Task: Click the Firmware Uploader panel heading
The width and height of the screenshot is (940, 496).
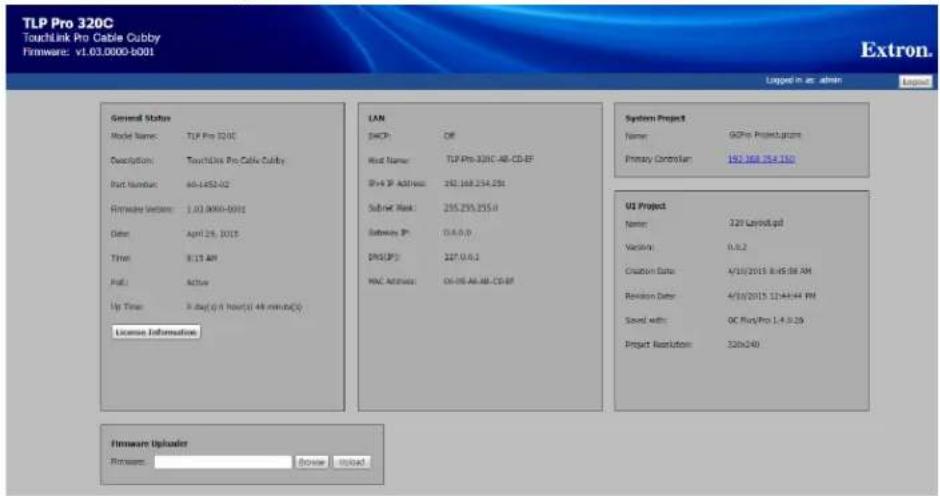Action: point(149,444)
